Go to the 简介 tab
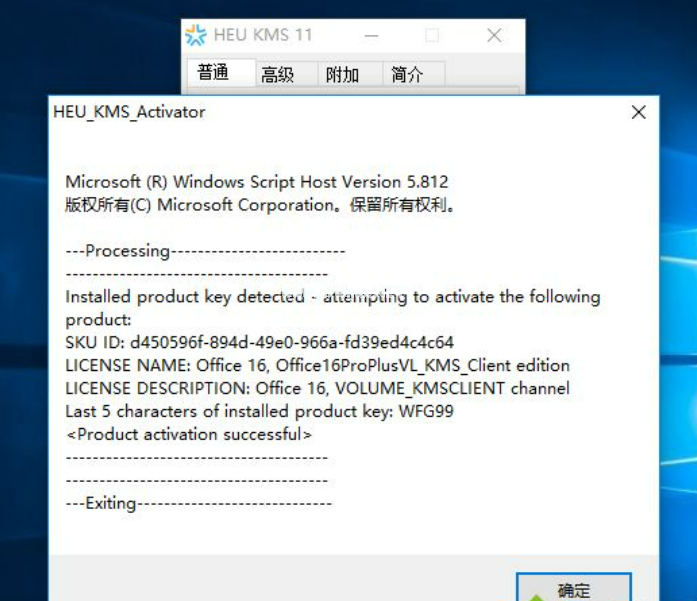 pyautogui.click(x=407, y=74)
